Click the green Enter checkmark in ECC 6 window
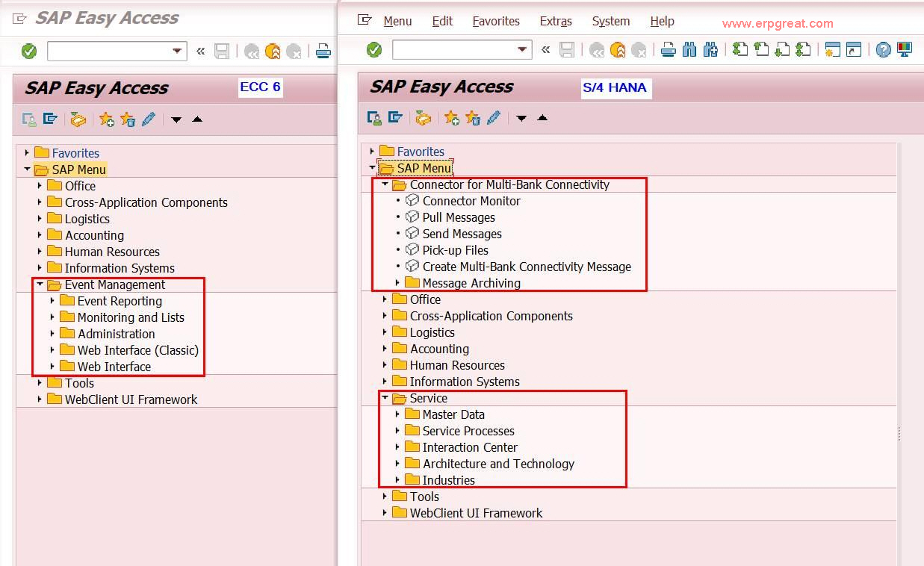This screenshot has height=566, width=924. pyautogui.click(x=29, y=52)
